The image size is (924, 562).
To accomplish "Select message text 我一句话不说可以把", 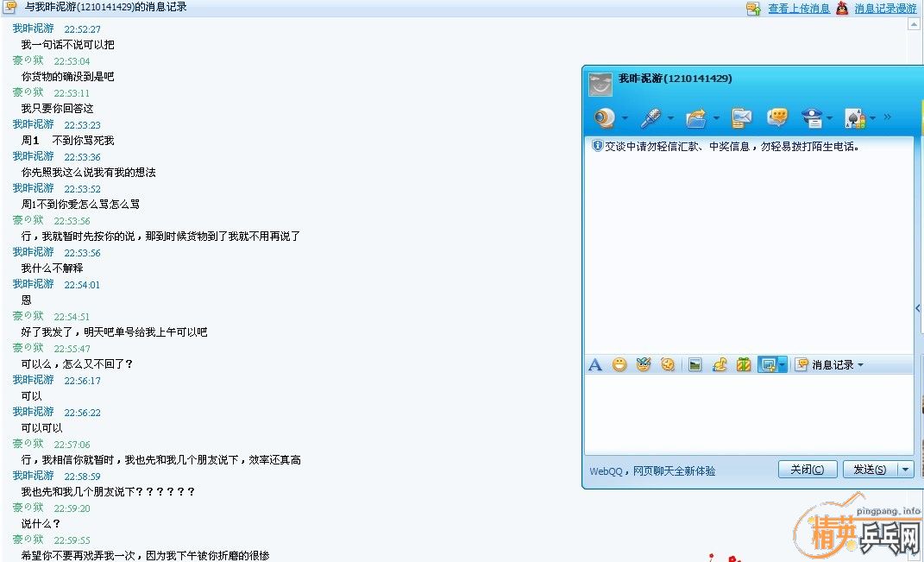I will point(68,45).
